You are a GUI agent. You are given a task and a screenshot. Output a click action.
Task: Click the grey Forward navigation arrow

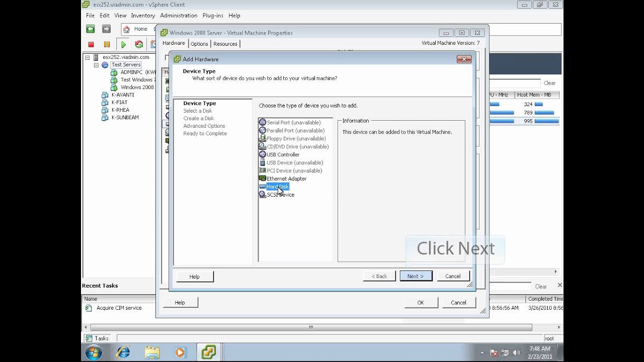click(x=106, y=29)
